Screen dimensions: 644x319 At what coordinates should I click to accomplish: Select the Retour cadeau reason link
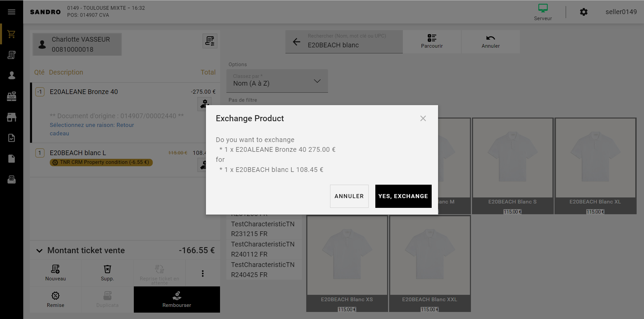[x=92, y=129]
